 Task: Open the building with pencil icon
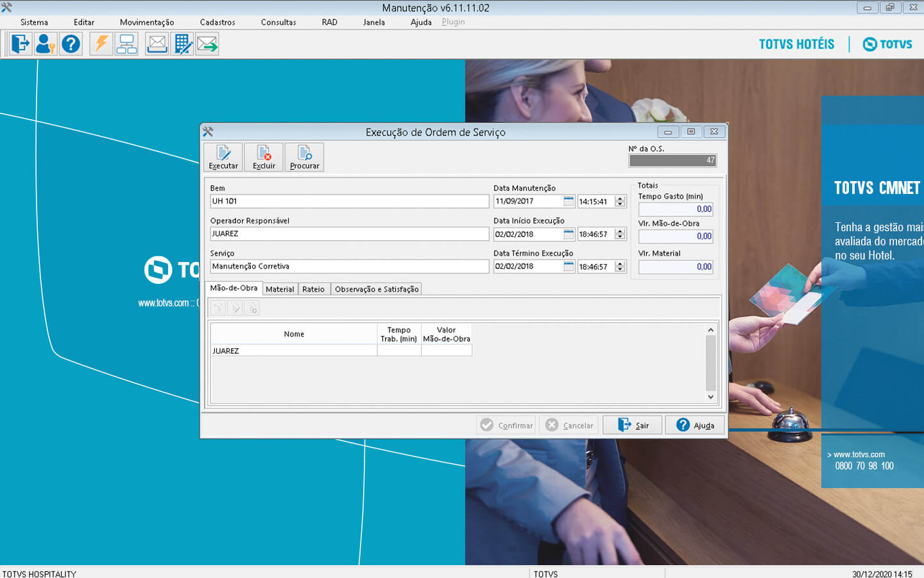(182, 44)
